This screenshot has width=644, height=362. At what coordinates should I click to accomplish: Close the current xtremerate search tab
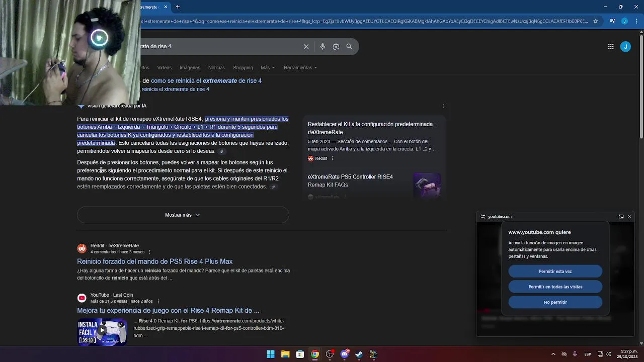point(166,7)
